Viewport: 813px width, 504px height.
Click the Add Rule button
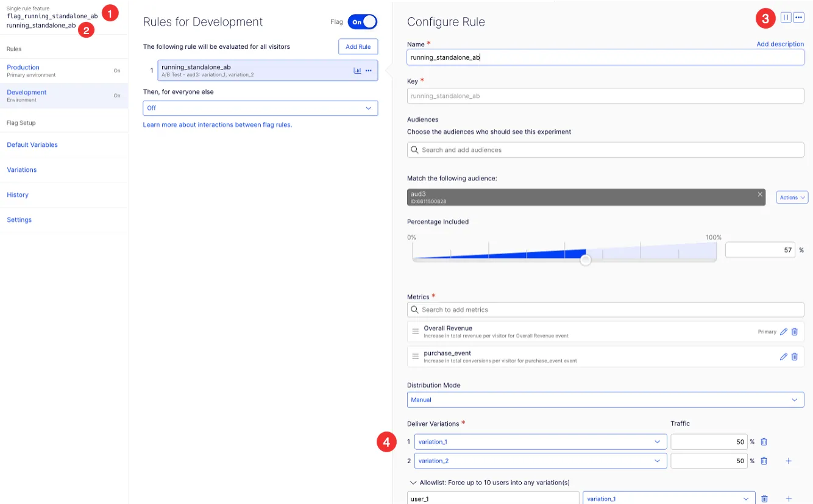tap(358, 47)
